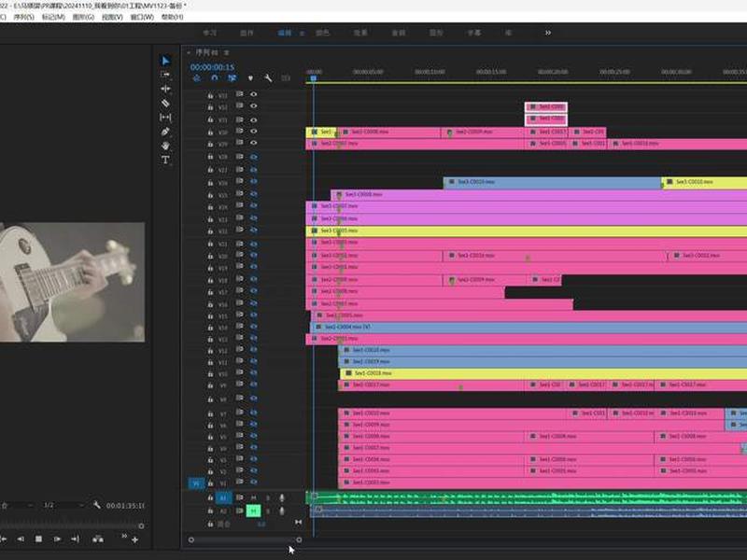The height and width of the screenshot is (560, 747).
Task: Open the playback resolution 1/2 dropdown
Action: 63,505
